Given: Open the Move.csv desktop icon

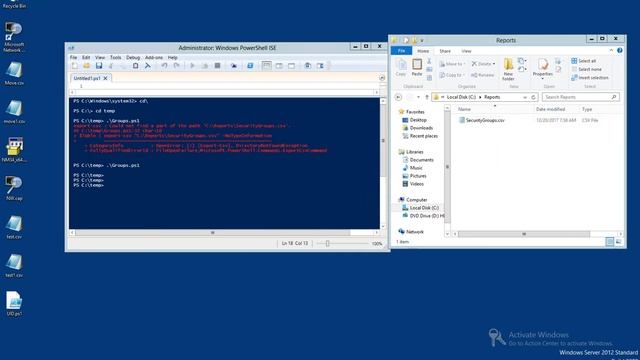Looking at the screenshot, I should [x=14, y=73].
